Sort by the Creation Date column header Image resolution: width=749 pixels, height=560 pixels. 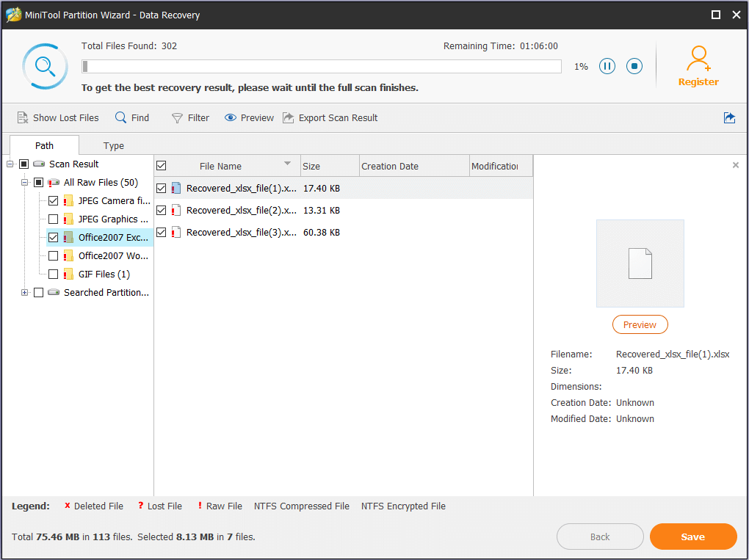tap(415, 166)
